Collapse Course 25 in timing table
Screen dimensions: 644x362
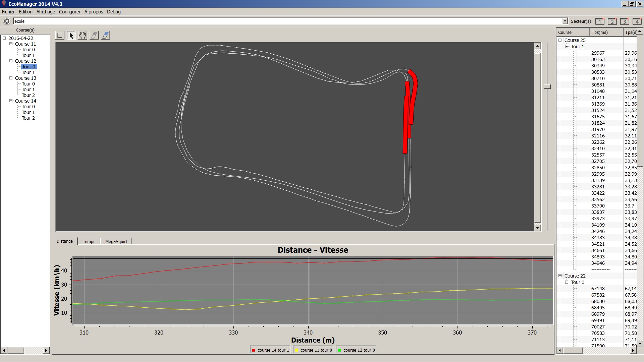coord(560,40)
